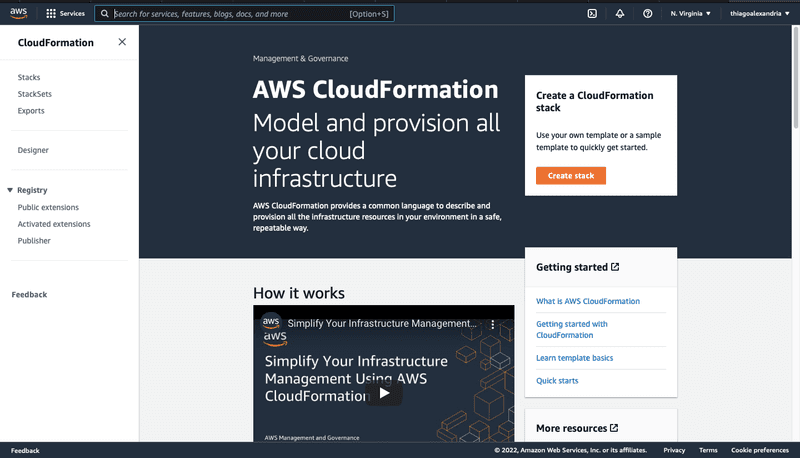The height and width of the screenshot is (458, 800).
Task: Click the Services label in top bar
Action: (x=72, y=14)
